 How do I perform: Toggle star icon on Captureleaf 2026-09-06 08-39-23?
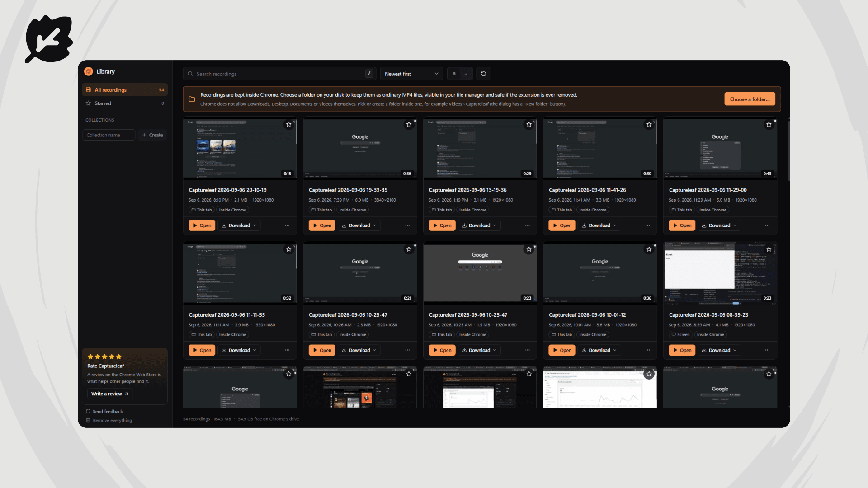(769, 249)
